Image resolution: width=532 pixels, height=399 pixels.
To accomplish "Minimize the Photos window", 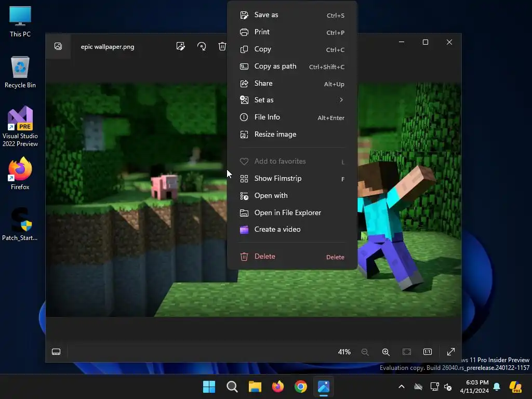I will tap(402, 42).
